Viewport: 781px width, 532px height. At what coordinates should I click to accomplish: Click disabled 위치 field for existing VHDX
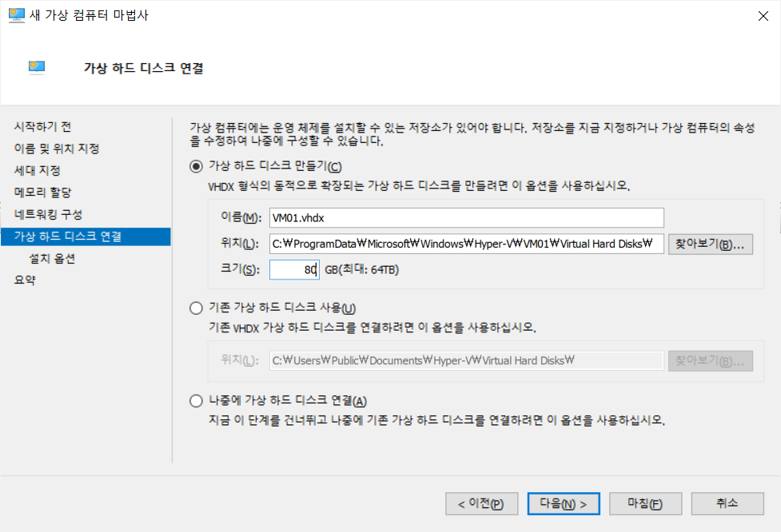click(x=467, y=361)
